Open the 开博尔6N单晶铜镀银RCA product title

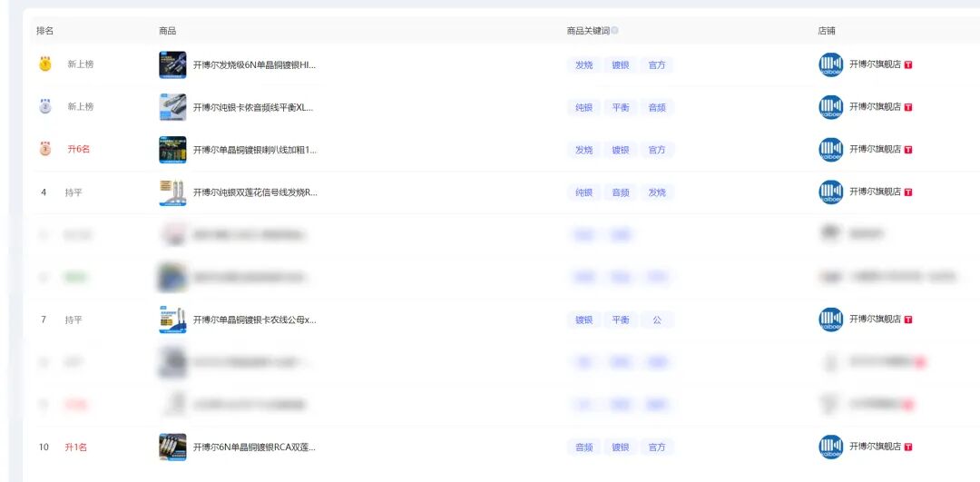click(254, 447)
